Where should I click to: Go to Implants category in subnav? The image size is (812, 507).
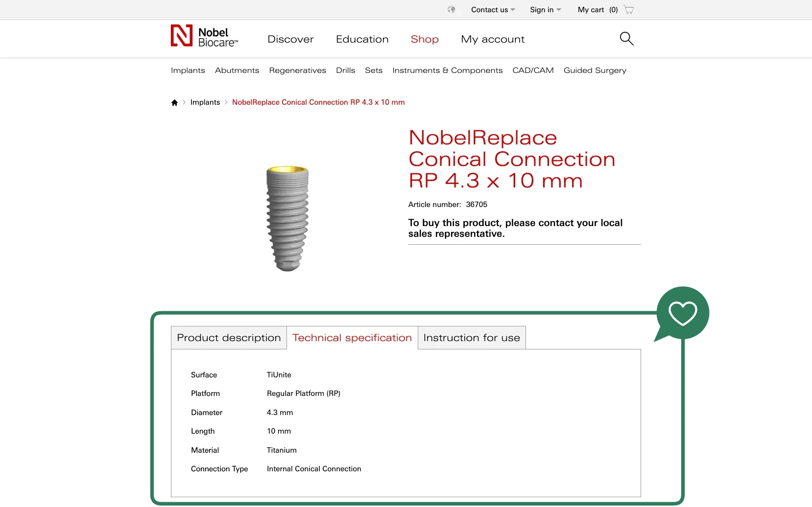tap(188, 70)
